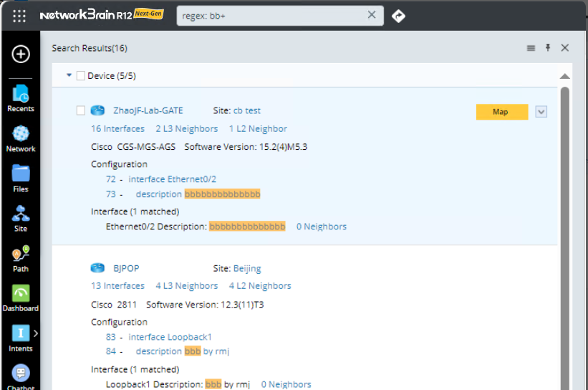Open 16 Interfaces link

pos(117,129)
